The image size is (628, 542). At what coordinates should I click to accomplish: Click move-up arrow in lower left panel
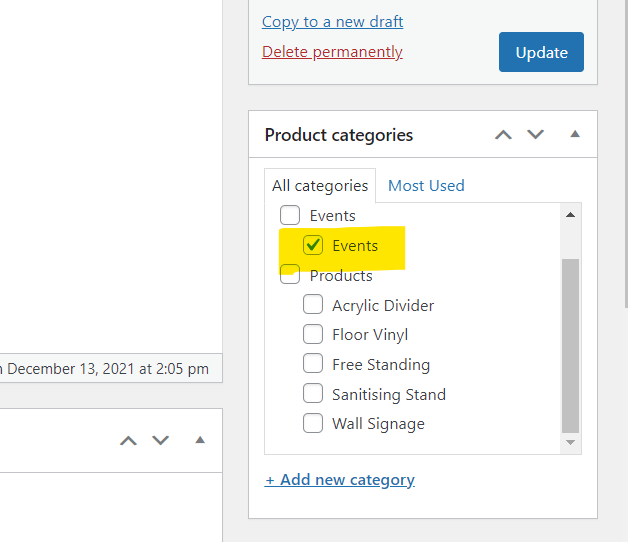(x=128, y=440)
